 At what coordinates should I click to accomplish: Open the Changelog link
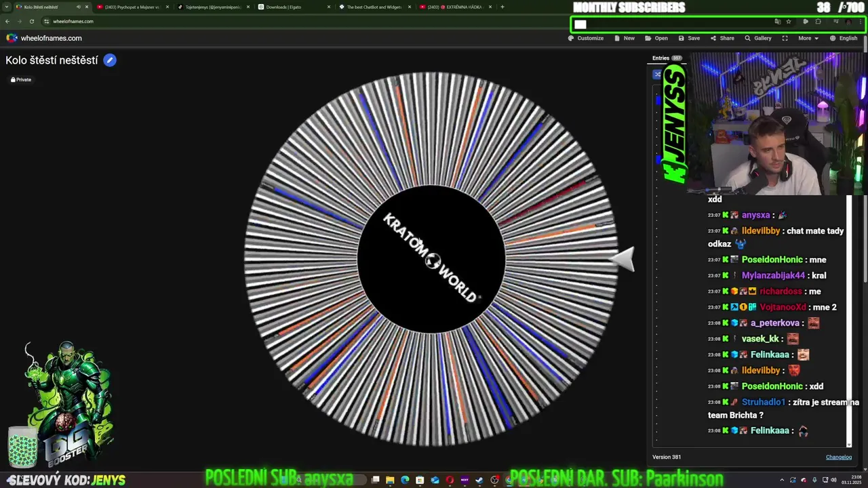[838, 457]
